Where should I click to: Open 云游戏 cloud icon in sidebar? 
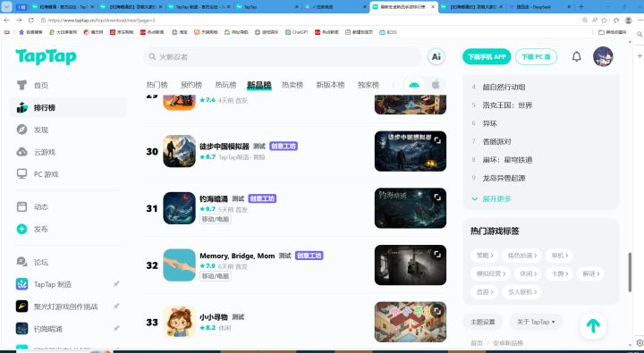pos(21,152)
